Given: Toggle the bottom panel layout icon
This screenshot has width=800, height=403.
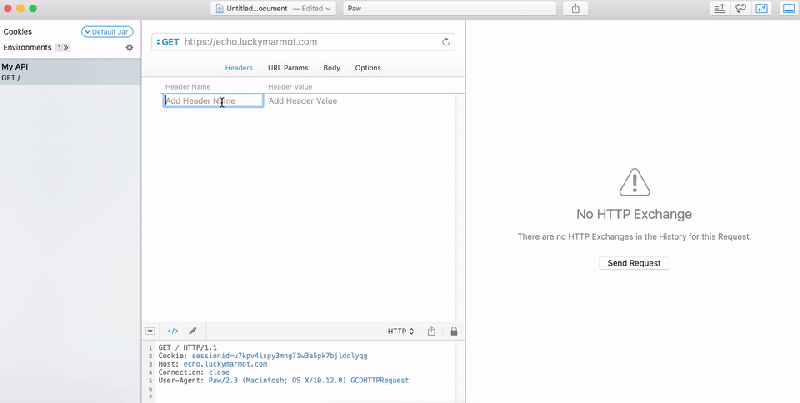Looking at the screenshot, I should click(789, 8).
